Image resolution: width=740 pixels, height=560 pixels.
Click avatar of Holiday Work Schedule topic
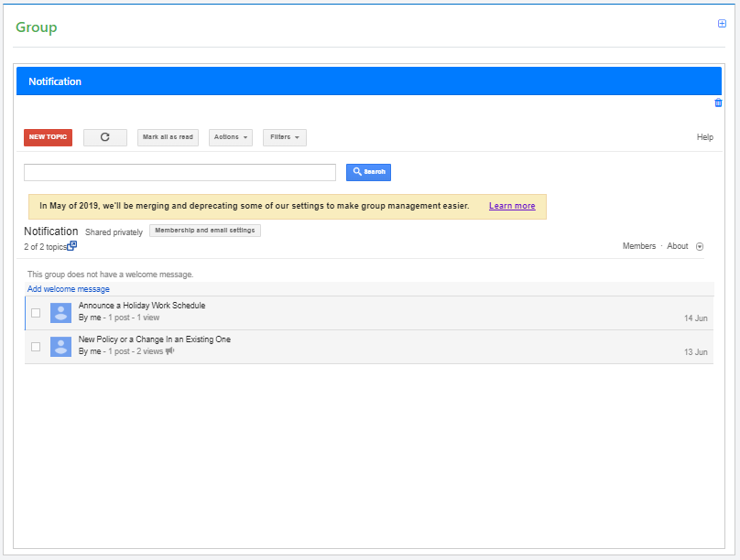click(x=60, y=313)
